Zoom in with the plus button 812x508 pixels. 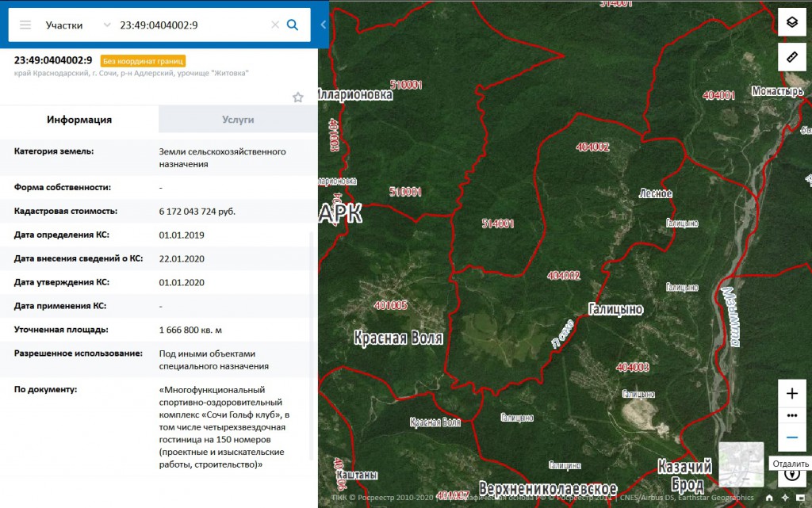791,393
